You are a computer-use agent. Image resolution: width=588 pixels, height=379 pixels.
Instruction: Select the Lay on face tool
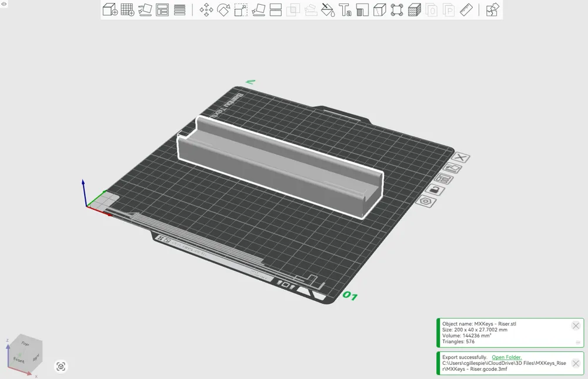click(x=258, y=10)
